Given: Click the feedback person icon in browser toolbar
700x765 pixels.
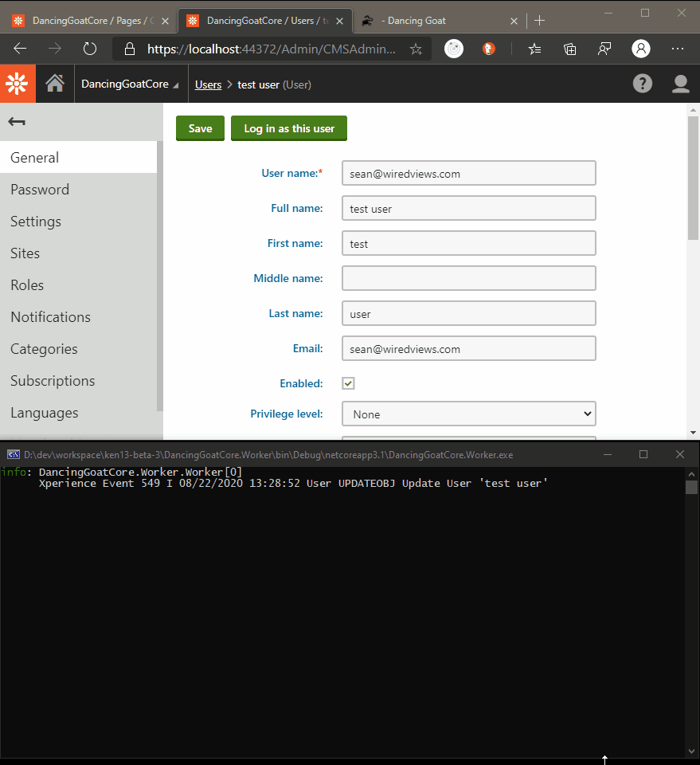Looking at the screenshot, I should point(604,49).
